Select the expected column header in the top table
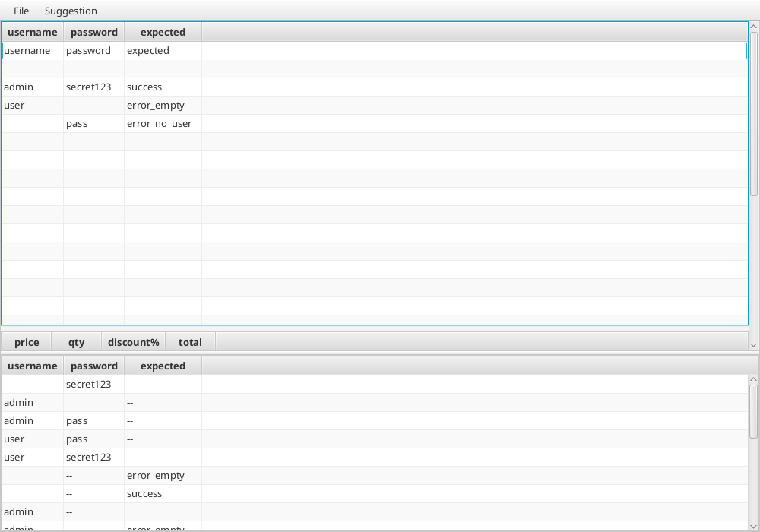Image resolution: width=760 pixels, height=532 pixels. click(x=163, y=32)
